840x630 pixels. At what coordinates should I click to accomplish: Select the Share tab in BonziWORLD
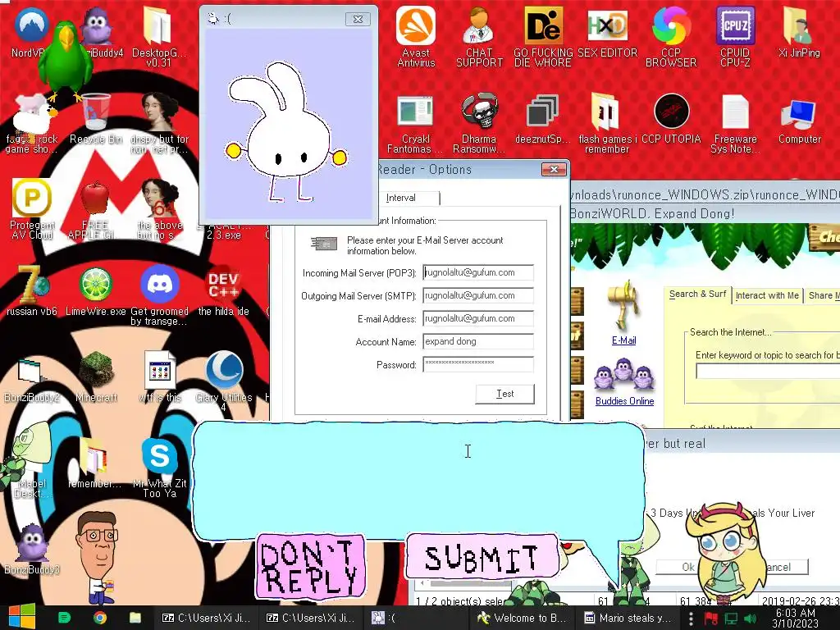822,295
